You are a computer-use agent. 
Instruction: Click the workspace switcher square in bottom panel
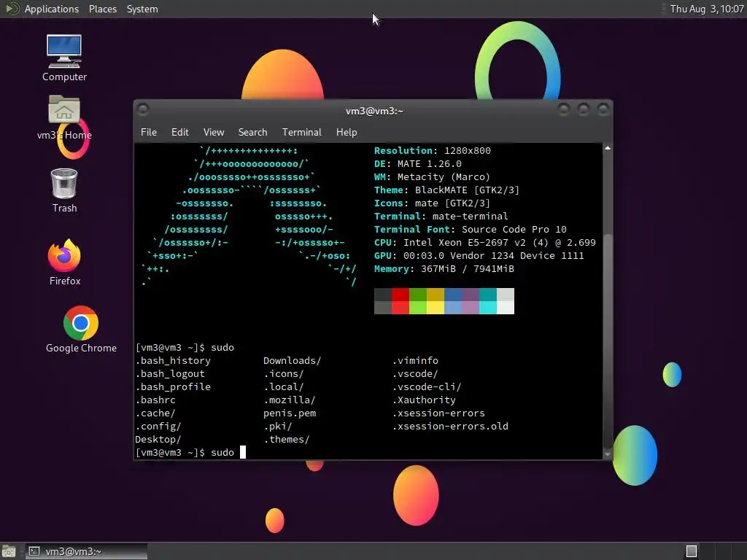692,551
